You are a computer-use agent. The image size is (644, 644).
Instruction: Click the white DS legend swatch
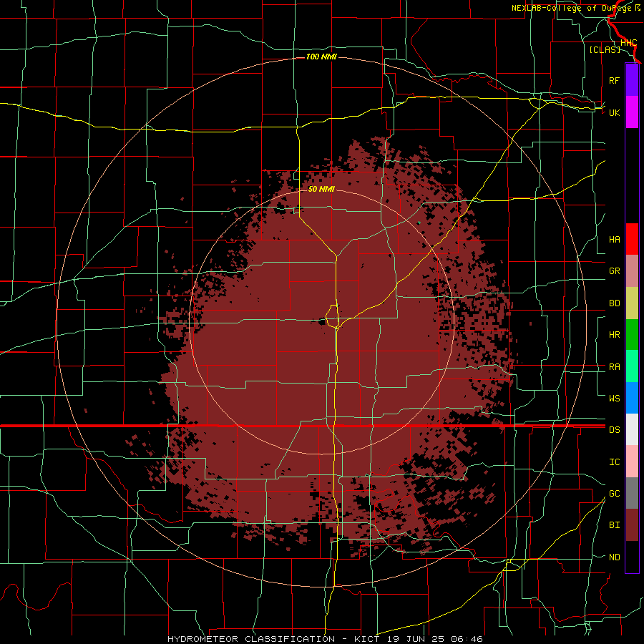click(x=632, y=429)
